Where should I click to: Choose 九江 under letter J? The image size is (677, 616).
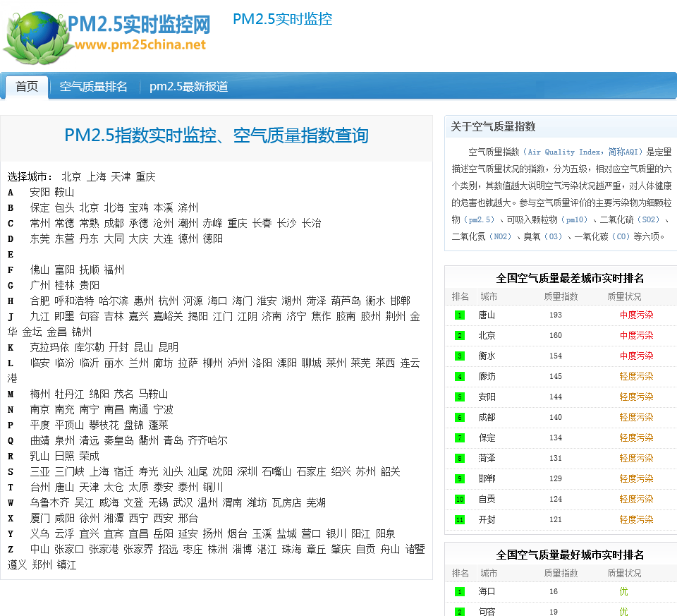point(39,317)
